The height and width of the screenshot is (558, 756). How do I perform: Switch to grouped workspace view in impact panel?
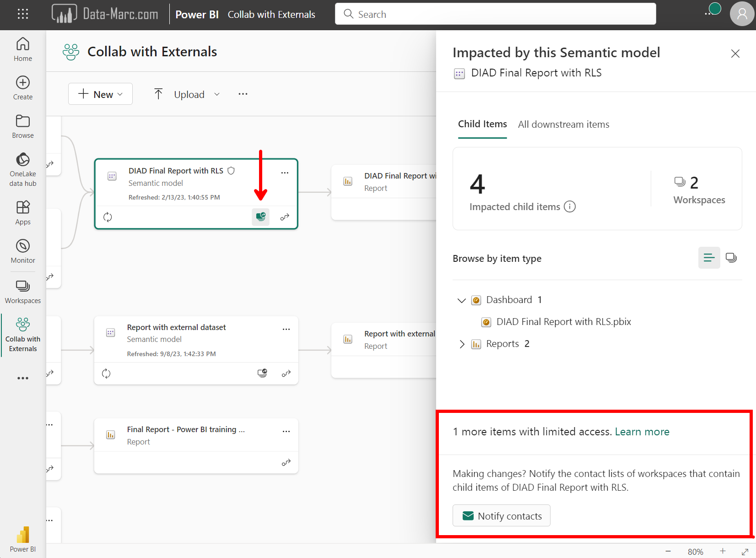click(731, 258)
